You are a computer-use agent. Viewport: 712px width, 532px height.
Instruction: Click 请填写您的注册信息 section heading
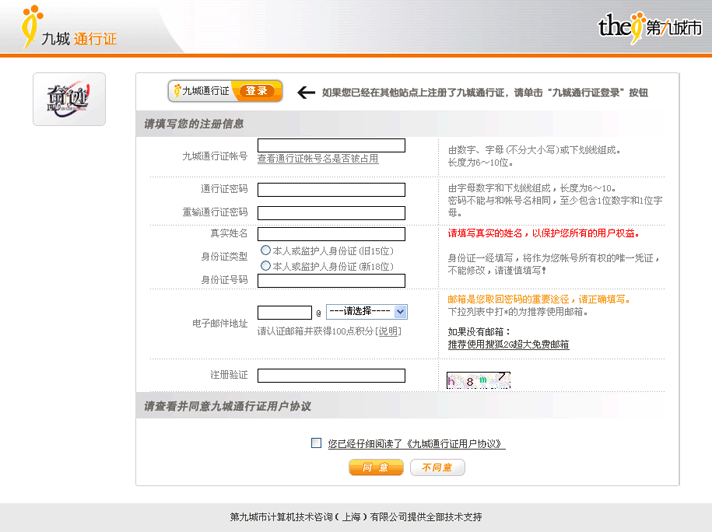tap(194, 124)
